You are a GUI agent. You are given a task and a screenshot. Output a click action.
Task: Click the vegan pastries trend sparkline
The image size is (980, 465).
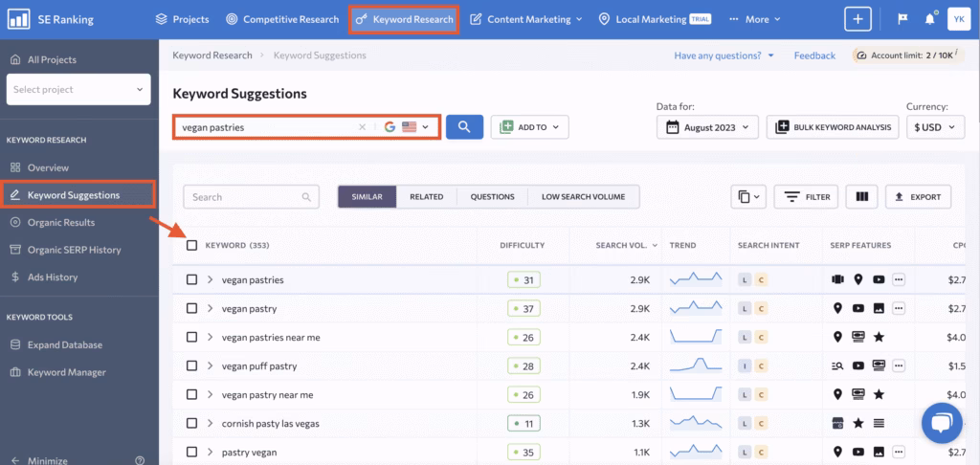click(694, 279)
